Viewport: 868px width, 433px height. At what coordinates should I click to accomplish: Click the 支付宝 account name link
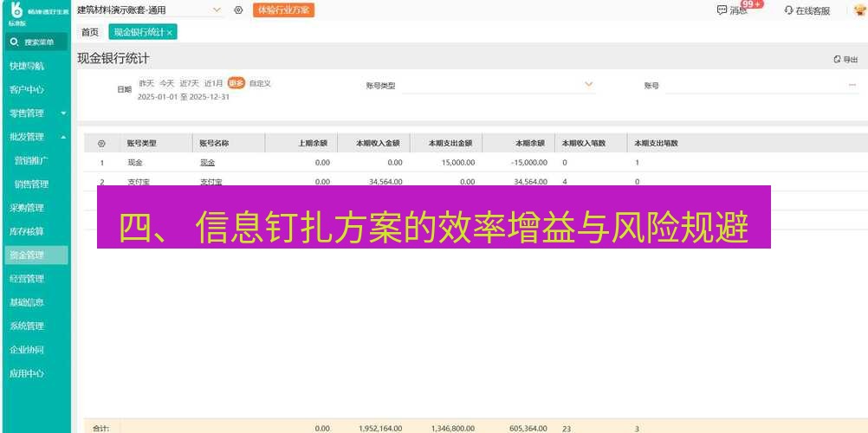(211, 182)
